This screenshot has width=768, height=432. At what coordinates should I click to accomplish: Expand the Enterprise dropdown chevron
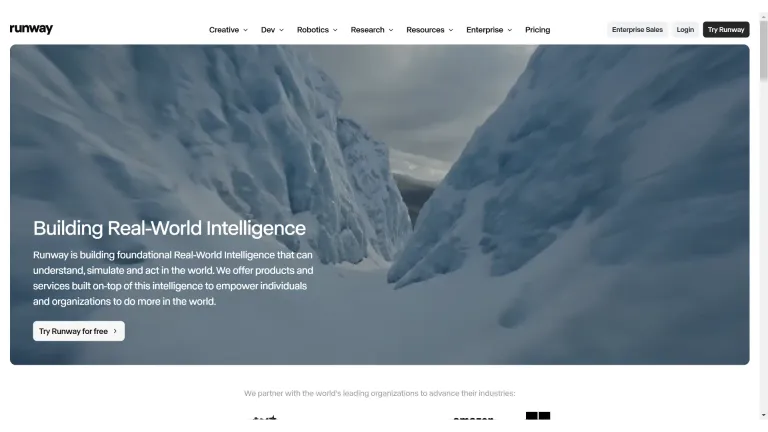click(x=509, y=30)
